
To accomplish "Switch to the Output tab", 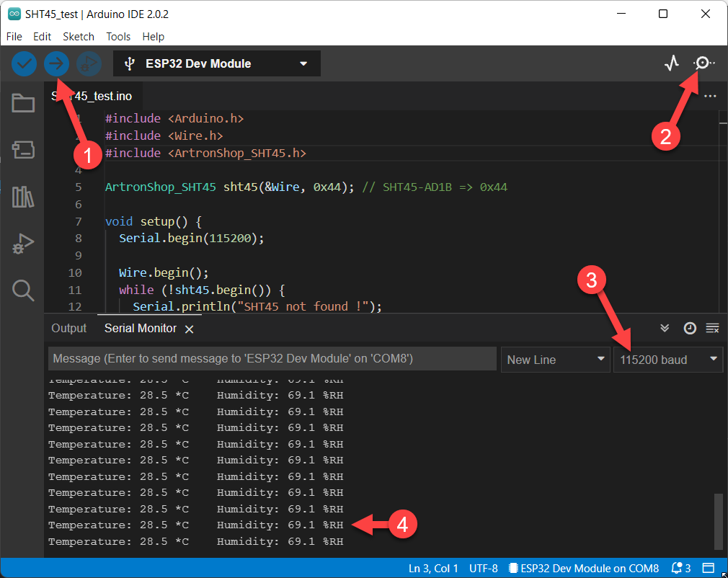I will [x=68, y=328].
